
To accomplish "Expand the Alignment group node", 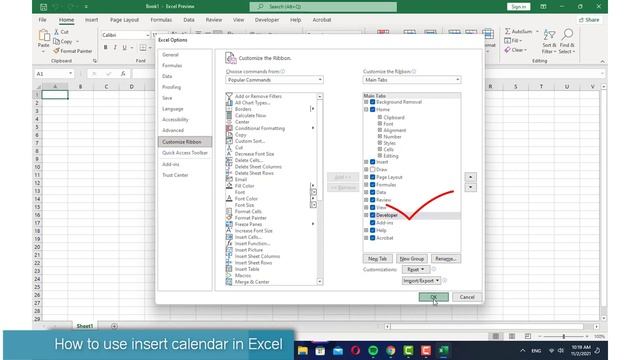I will tap(380, 130).
